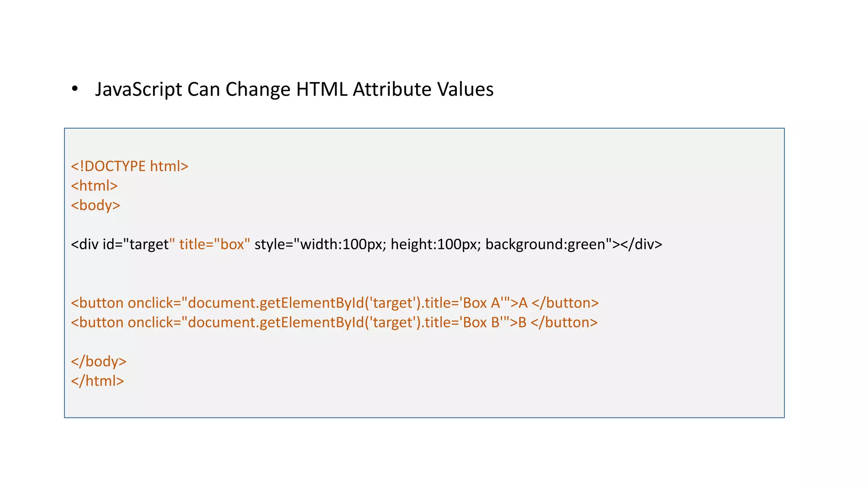Click the closing </html> tag line
The height and width of the screenshot is (488, 868).
(97, 381)
